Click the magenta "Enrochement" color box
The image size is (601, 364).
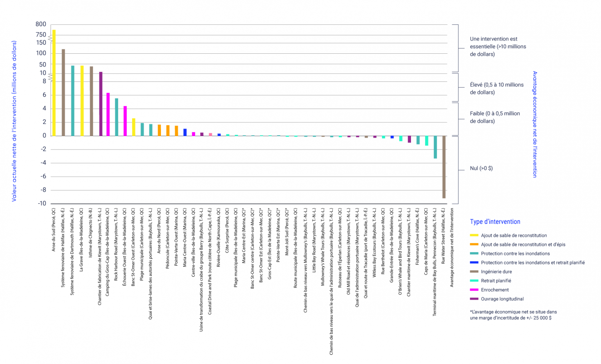[x=474, y=290]
